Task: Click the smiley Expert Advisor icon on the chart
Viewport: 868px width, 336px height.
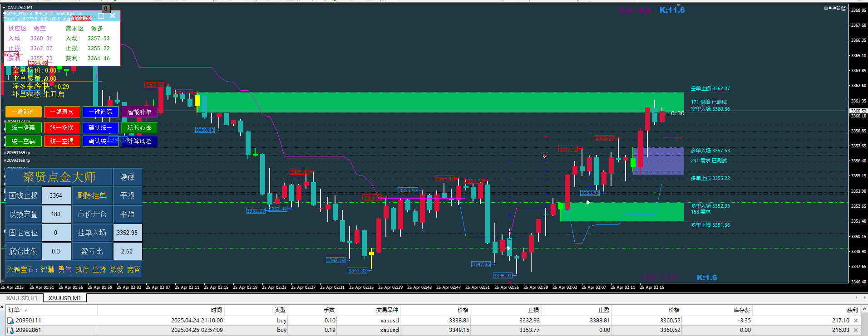Action: point(843,8)
